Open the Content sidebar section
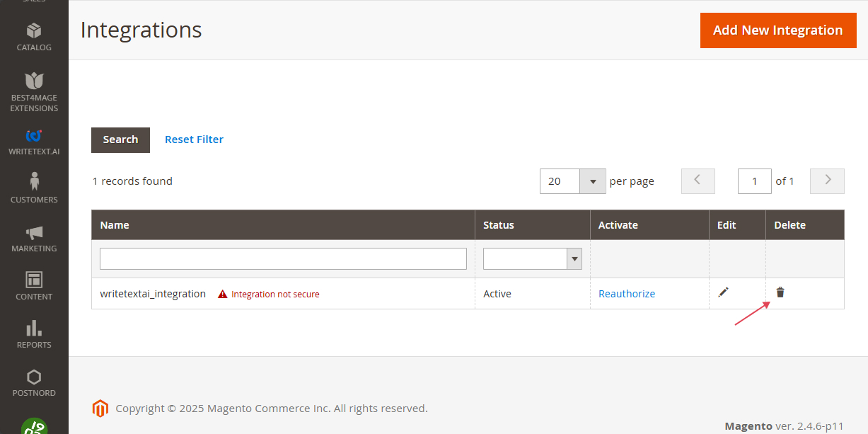Screen dimensions: 868x434 (33, 285)
